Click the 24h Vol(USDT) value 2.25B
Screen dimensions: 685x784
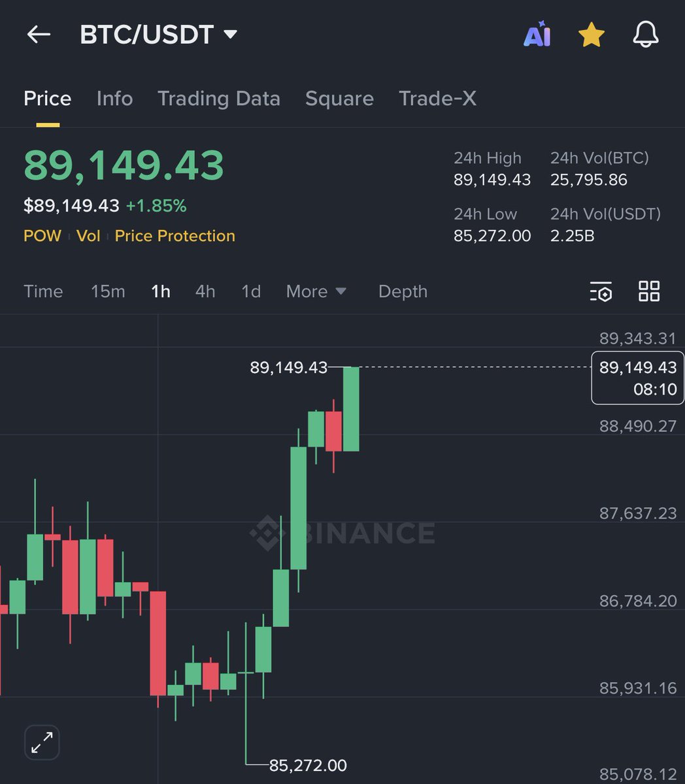573,236
